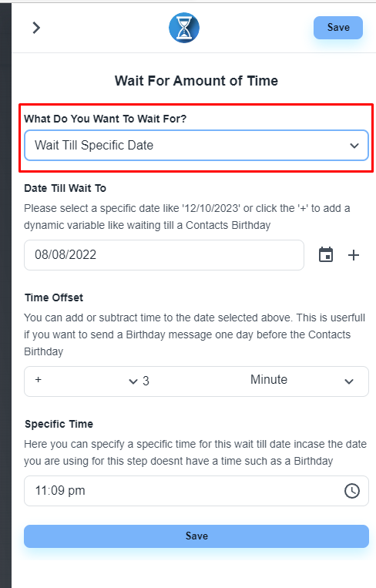The height and width of the screenshot is (588, 376).
Task: Click the 'Time Offset' section label
Action: [x=54, y=297]
